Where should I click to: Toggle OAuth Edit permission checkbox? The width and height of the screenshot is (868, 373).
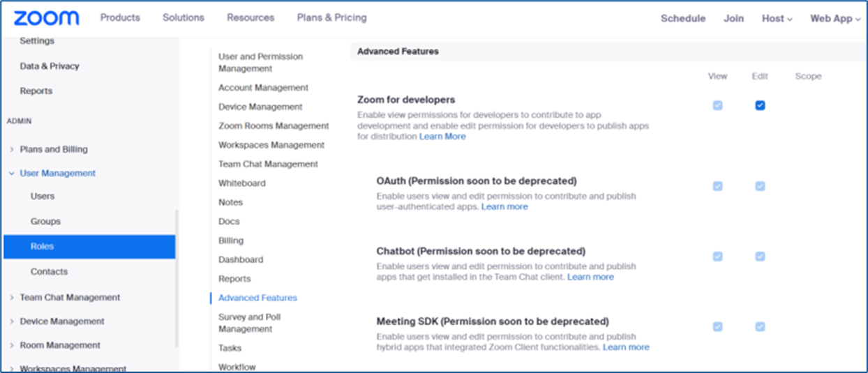(x=760, y=186)
